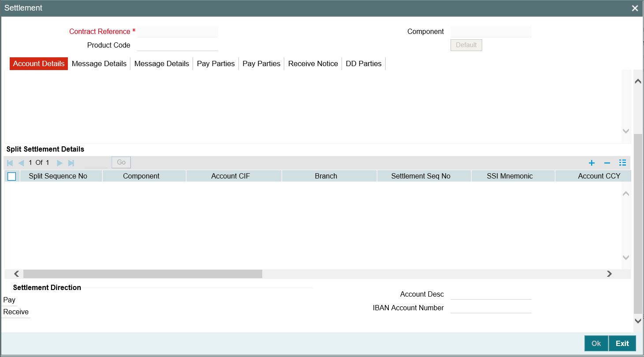Choose Receive as settlement direction
Image resolution: width=644 pixels, height=357 pixels.
pyautogui.click(x=15, y=312)
